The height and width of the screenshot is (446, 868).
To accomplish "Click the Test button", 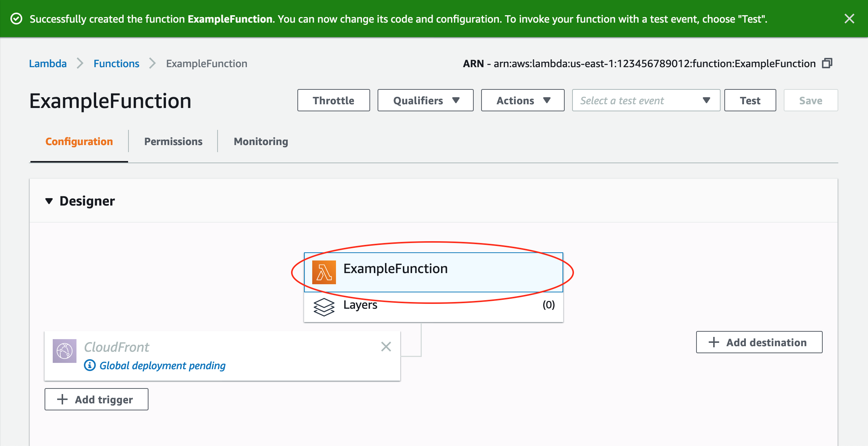I will (750, 100).
